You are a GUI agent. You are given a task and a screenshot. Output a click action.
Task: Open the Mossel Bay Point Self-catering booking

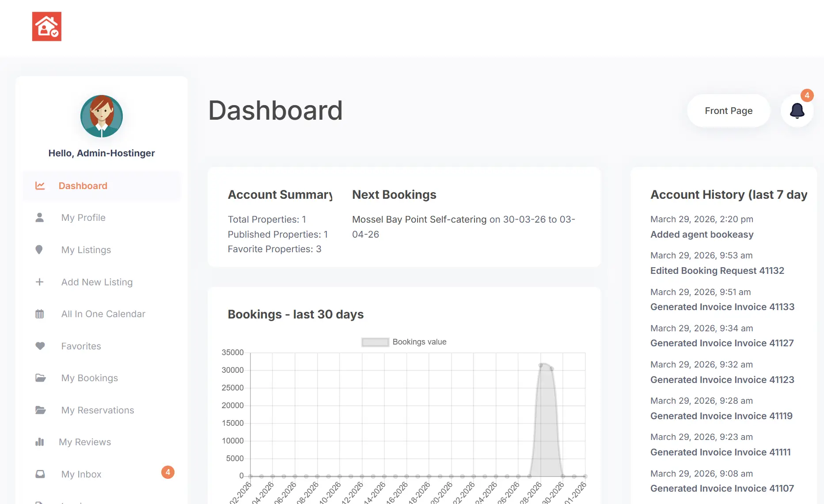coord(419,220)
